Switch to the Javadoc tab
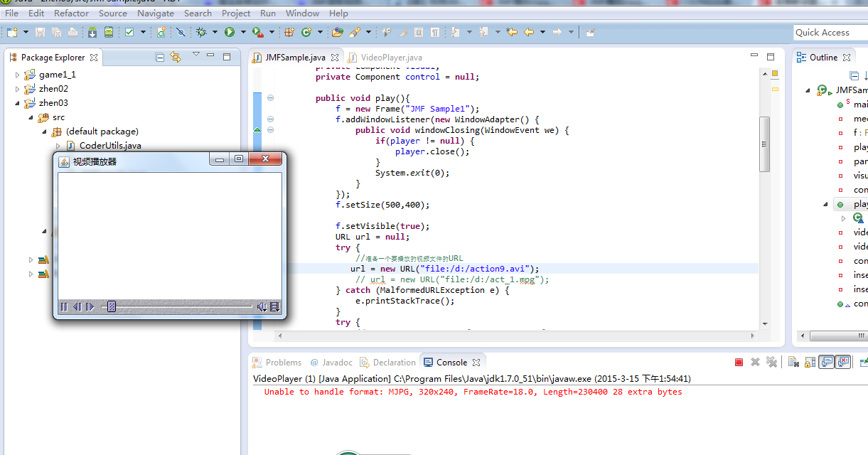 (331, 363)
